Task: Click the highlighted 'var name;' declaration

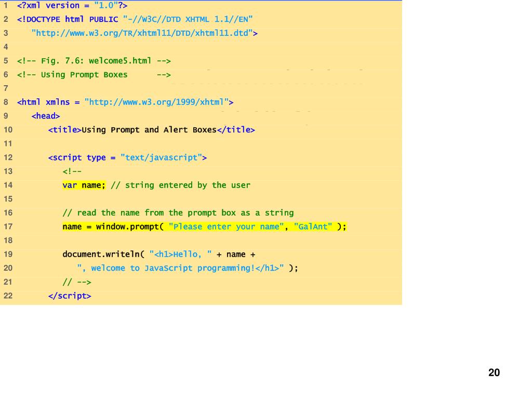Action: click(84, 185)
